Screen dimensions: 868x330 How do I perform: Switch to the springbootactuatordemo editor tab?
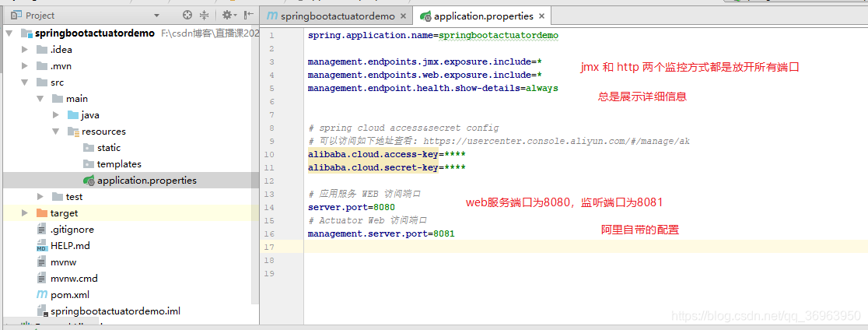click(337, 16)
